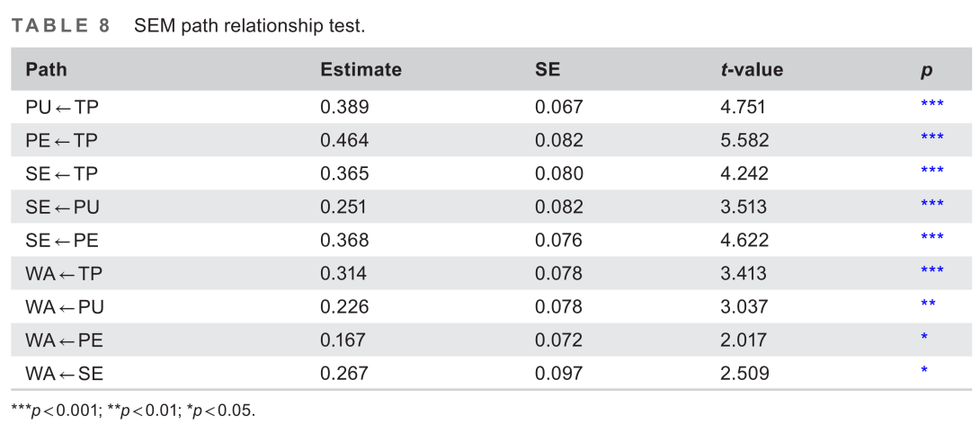Click the *** link in the WA←TP row

click(931, 271)
